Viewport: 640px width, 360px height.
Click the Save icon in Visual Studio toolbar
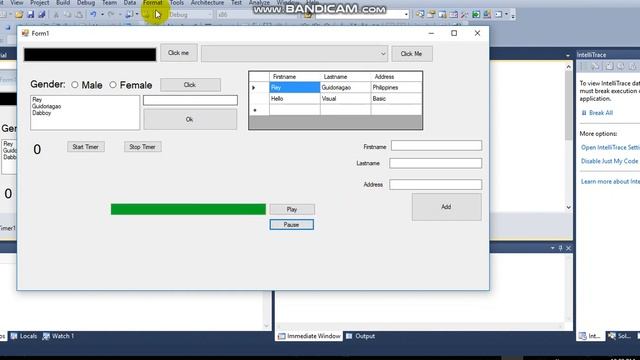[x=31, y=15]
